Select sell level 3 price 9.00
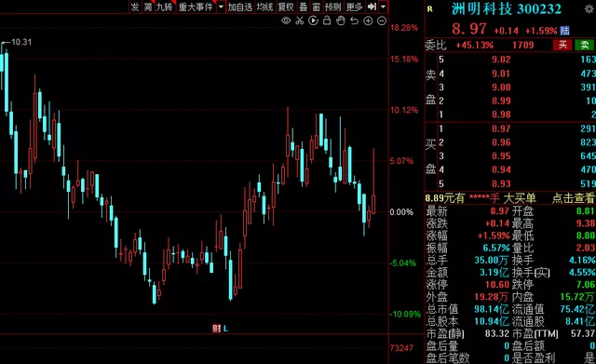This screenshot has height=364, width=596. point(501,87)
